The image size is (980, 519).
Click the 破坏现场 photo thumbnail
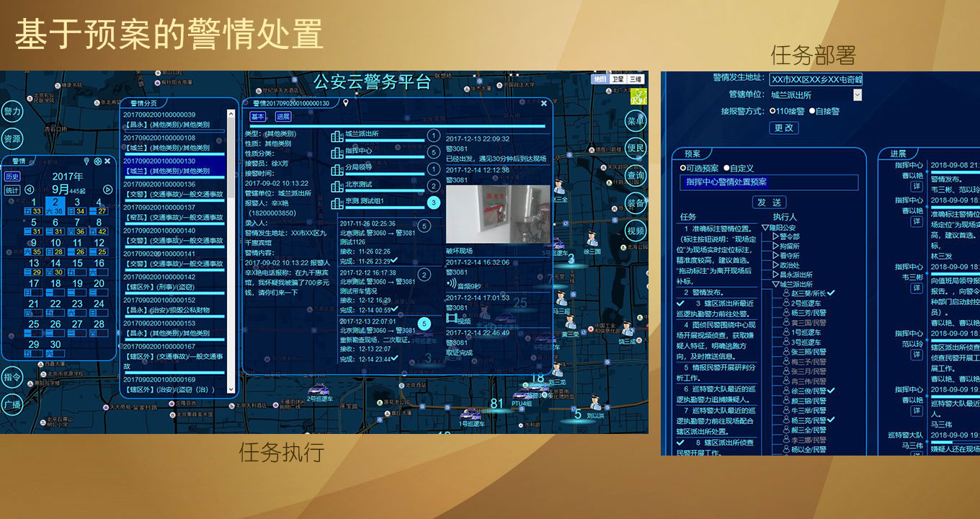(497, 214)
